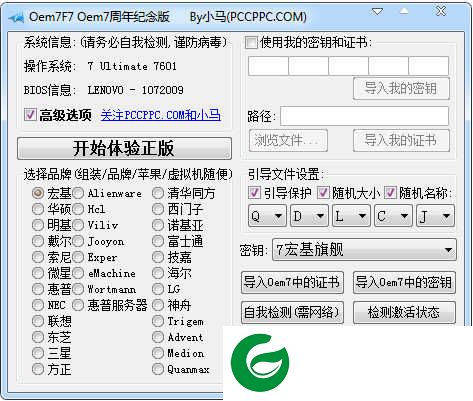
Task: Open the L letter dropdown
Action: (x=351, y=216)
